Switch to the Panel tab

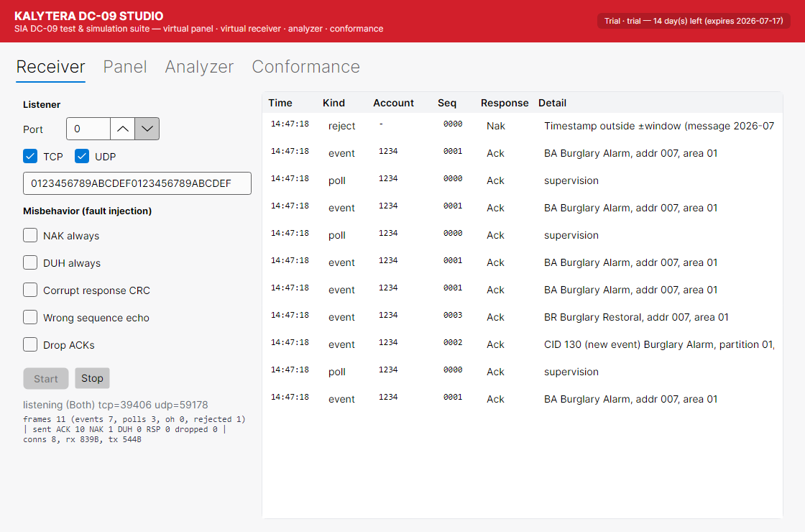tap(125, 67)
